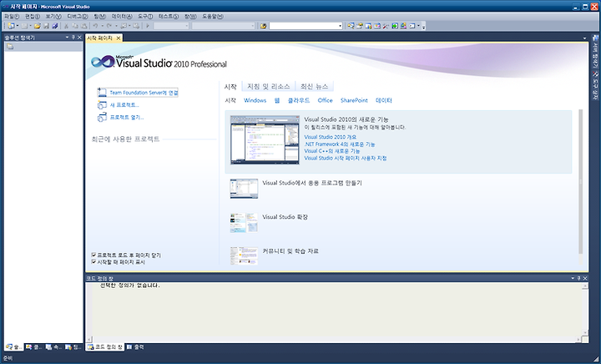Click the New Project toolbar icon
601x364 pixels.
tap(11, 26)
